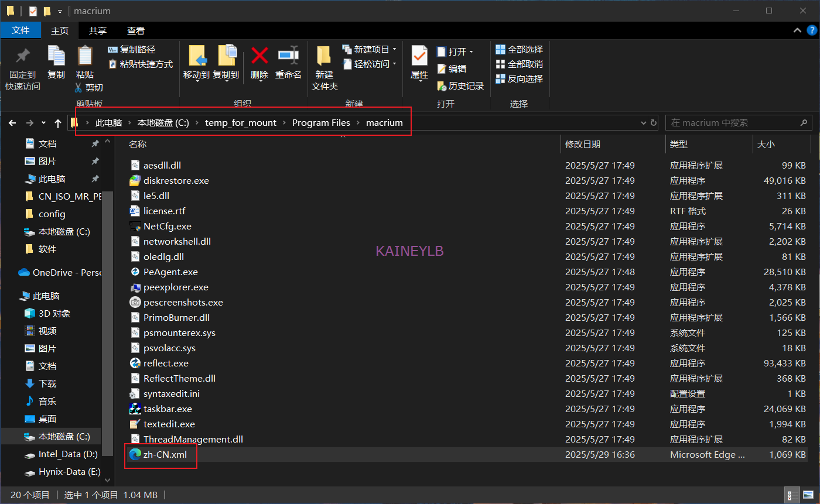Open the Easy Access dropdown
820x504 pixels.
369,64
